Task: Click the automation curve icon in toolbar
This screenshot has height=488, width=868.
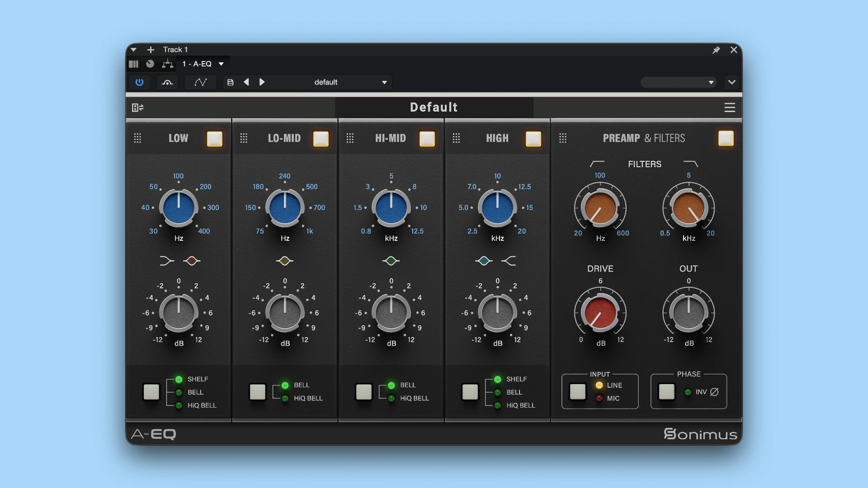Action: (201, 82)
